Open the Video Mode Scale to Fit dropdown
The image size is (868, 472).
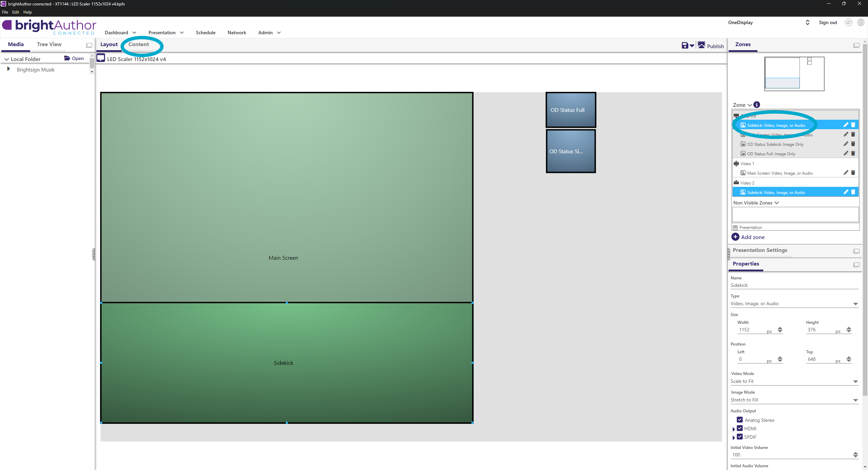click(x=855, y=381)
